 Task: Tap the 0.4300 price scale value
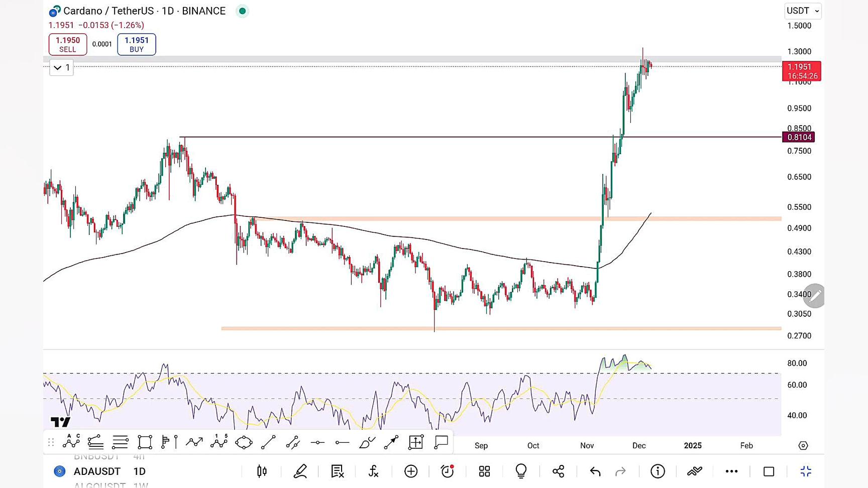[x=799, y=252]
